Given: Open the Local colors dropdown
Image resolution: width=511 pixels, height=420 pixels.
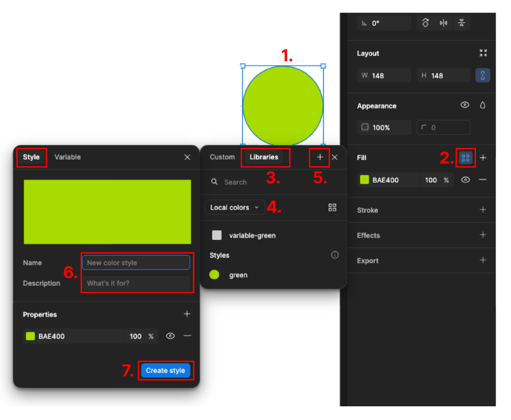Looking at the screenshot, I should 235,207.
